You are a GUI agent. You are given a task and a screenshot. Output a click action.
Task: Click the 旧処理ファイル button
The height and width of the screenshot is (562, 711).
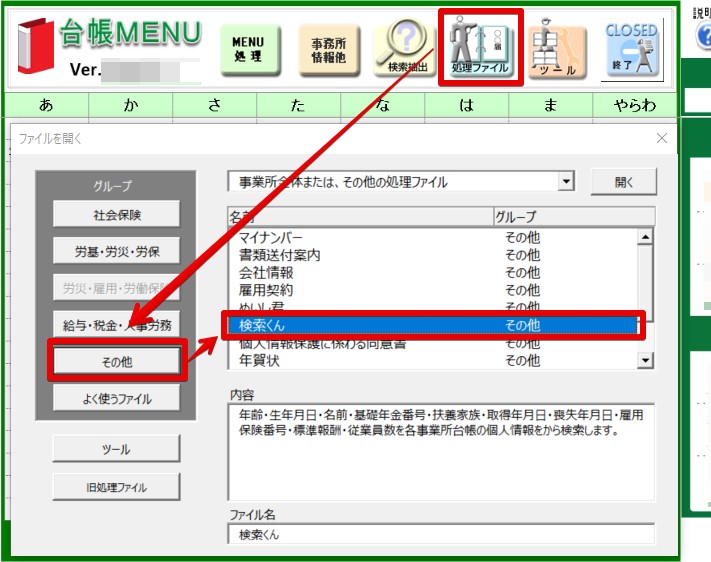click(117, 487)
